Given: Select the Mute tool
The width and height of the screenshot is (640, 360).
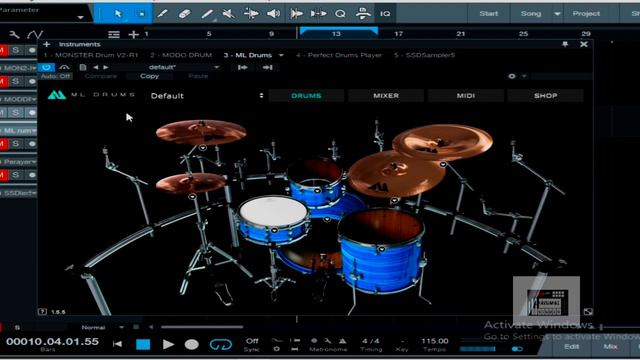Looking at the screenshot, I should coord(228,13).
